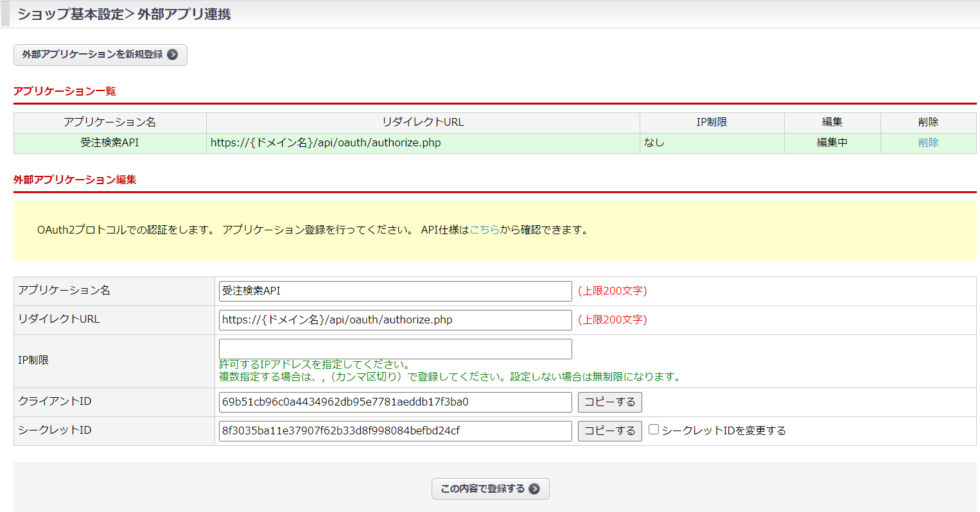Enable the シークレットIDを変更する checkbox

point(654,430)
